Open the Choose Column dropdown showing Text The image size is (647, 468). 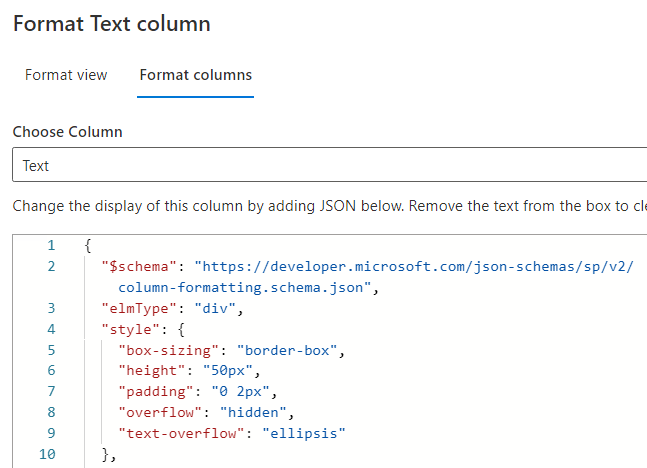pyautogui.click(x=330, y=165)
